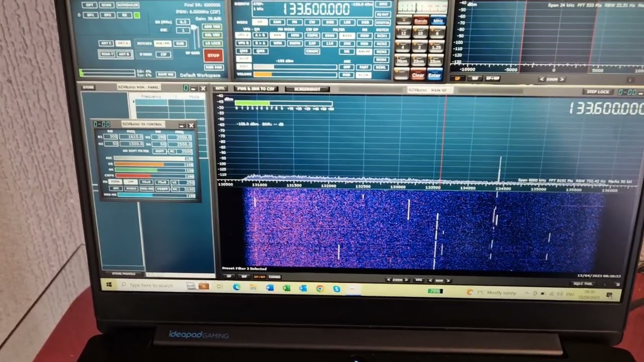
Task: Select SP+WF tab in auxiliary spectrum
Action: pos(492,78)
